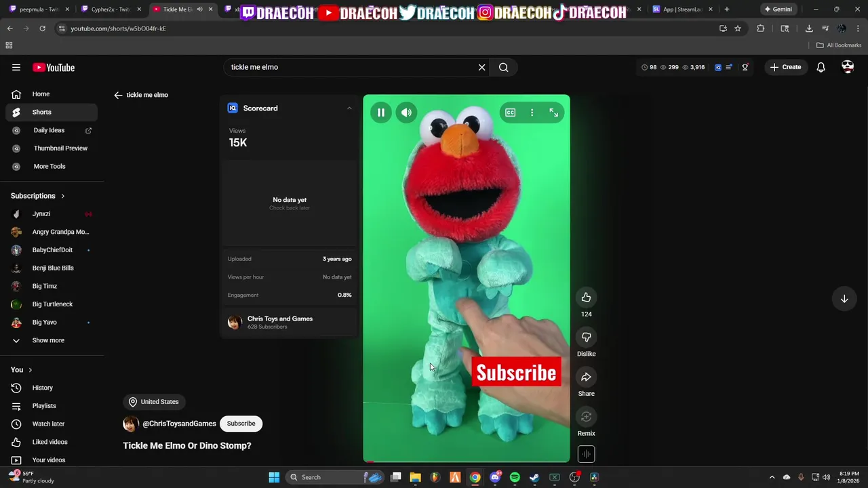Go to YouTube home via logo

pyautogui.click(x=54, y=67)
